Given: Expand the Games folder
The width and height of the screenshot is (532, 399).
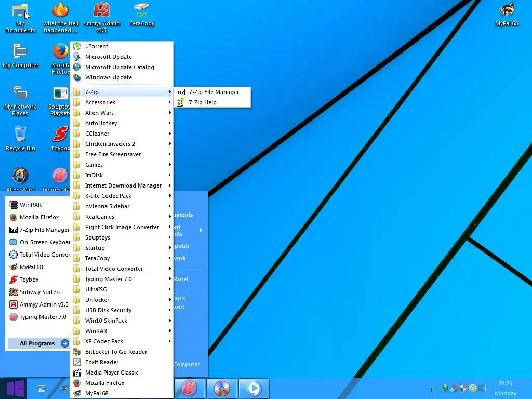Looking at the screenshot, I should point(122,165).
